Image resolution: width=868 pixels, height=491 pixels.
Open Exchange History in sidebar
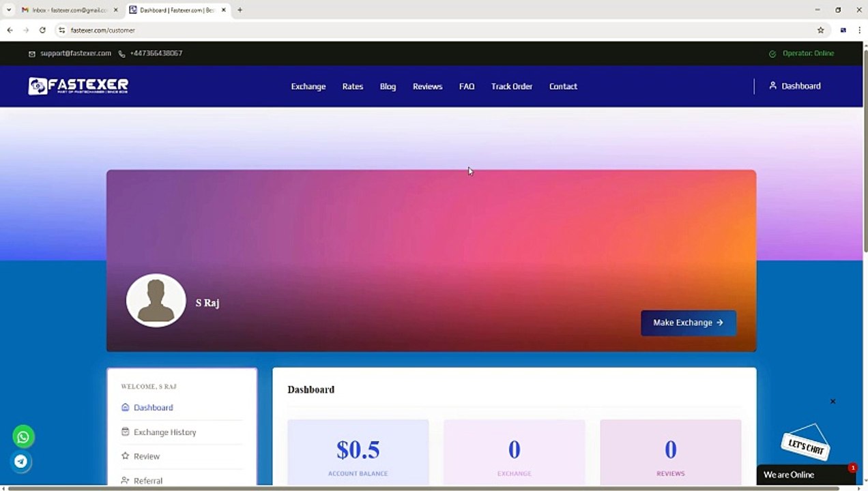(165, 432)
